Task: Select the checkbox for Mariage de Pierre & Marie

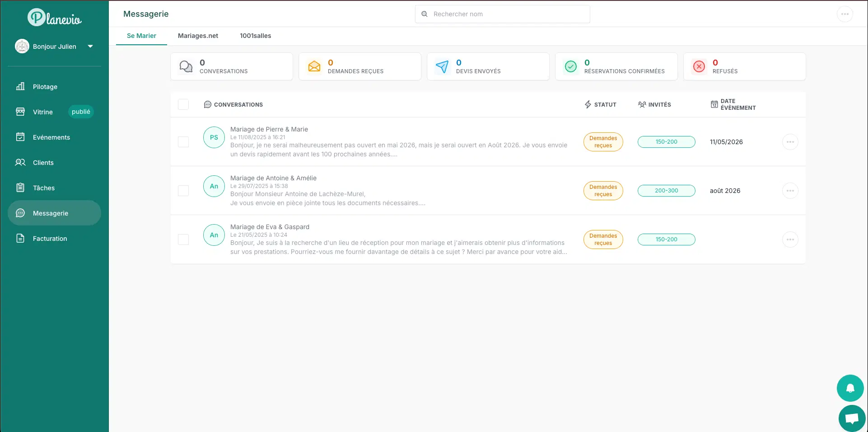Action: [x=183, y=141]
